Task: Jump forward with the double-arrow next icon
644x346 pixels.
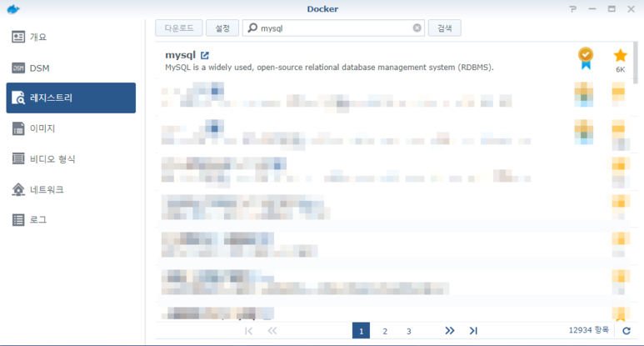Action: click(x=450, y=330)
